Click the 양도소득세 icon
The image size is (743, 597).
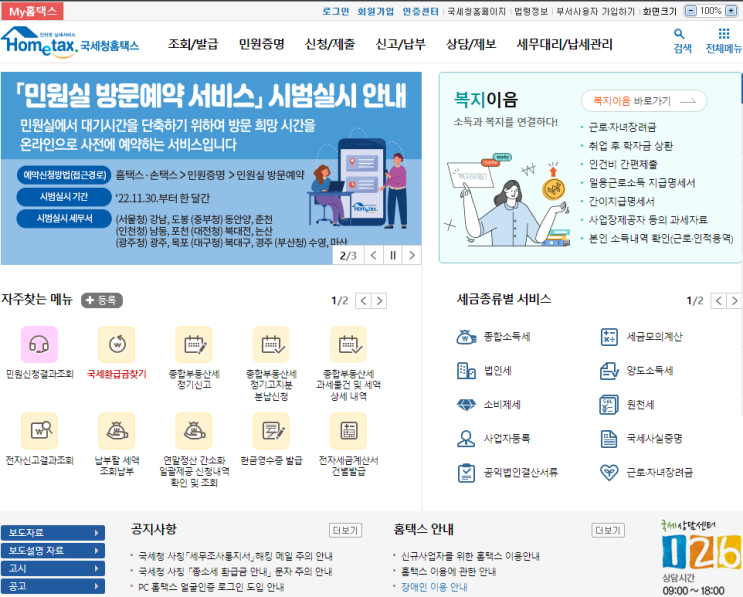609,371
